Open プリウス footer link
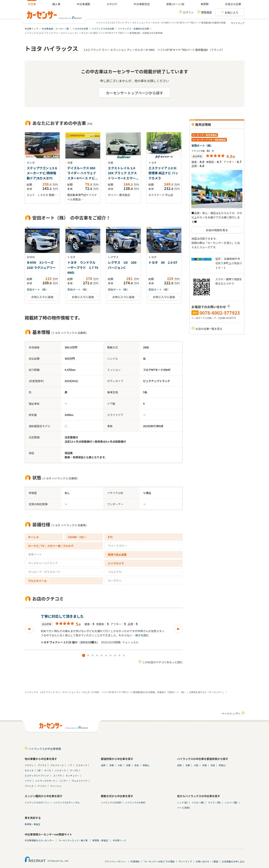The image size is (269, 868). coord(42,765)
